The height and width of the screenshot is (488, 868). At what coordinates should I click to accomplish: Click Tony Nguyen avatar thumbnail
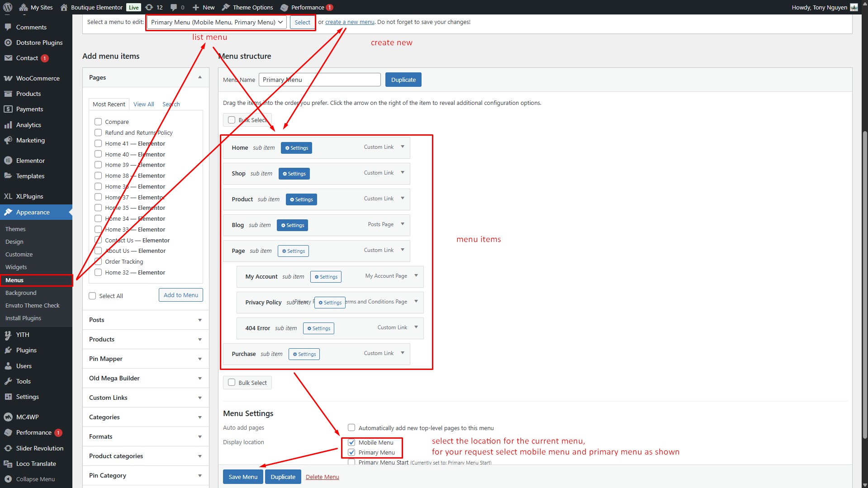click(x=854, y=7)
